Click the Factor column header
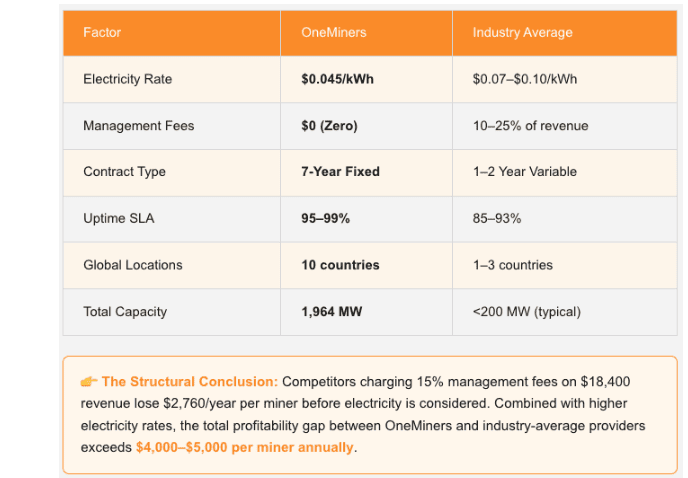Viewport: 688px width, 478px height. (x=102, y=33)
